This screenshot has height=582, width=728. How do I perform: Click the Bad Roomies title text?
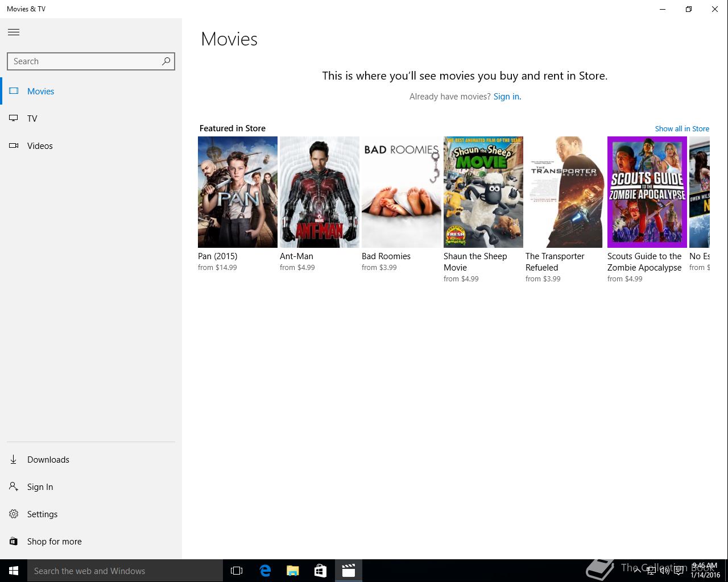[386, 256]
